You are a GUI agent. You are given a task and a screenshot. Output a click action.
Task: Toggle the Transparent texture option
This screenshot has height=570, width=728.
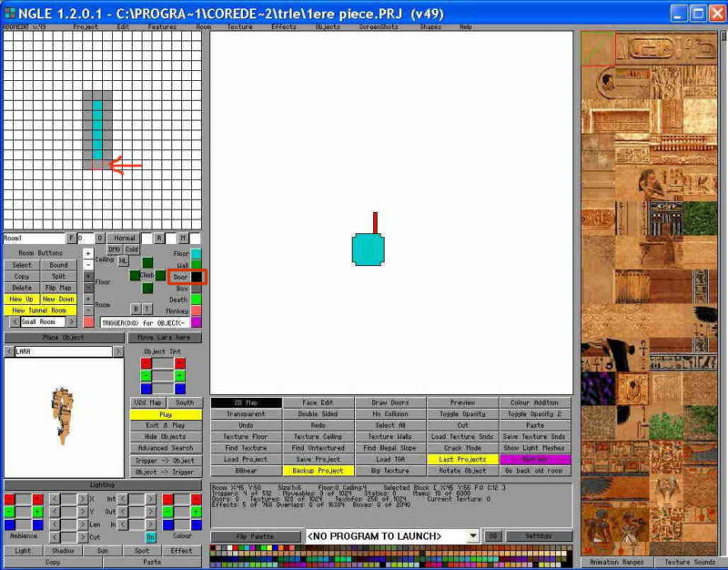[245, 413]
